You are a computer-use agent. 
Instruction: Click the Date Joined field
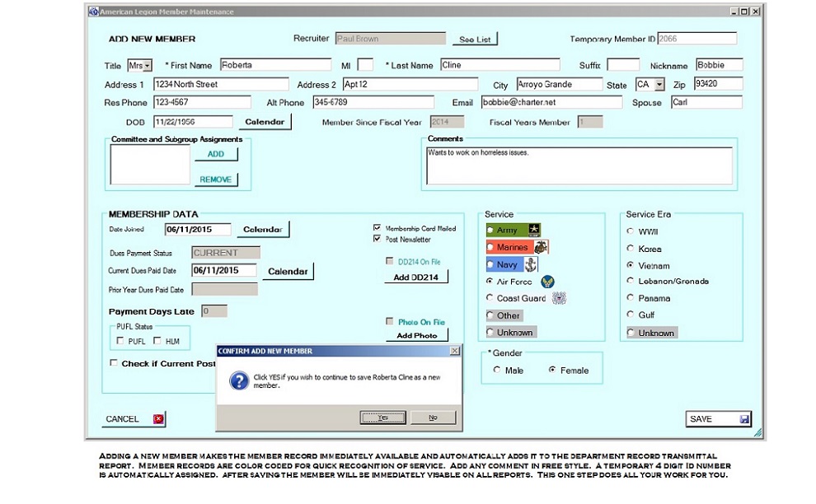[198, 230]
